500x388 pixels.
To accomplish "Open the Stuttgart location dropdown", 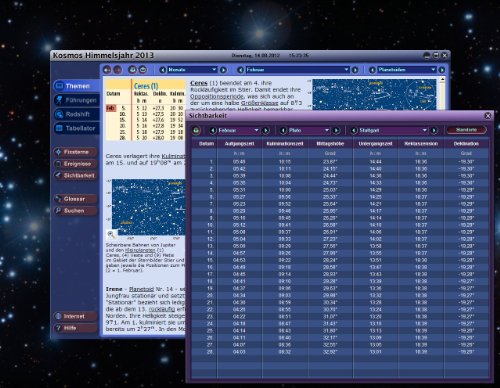I will [393, 130].
